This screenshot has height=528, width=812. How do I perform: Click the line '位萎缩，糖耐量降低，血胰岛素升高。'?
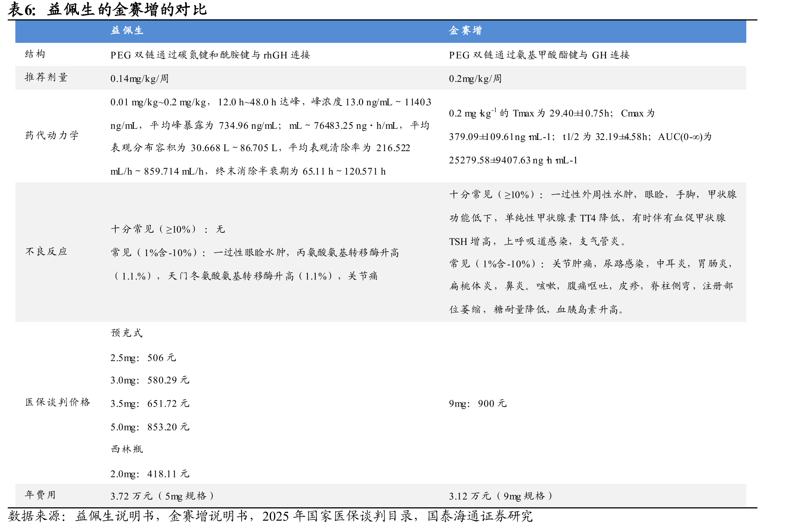[x=536, y=310]
